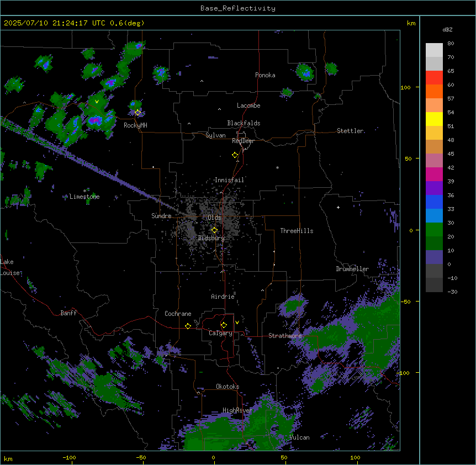Click the white asterisk marker east of Innisfail
Screen dimensions: 476x465
click(277, 167)
